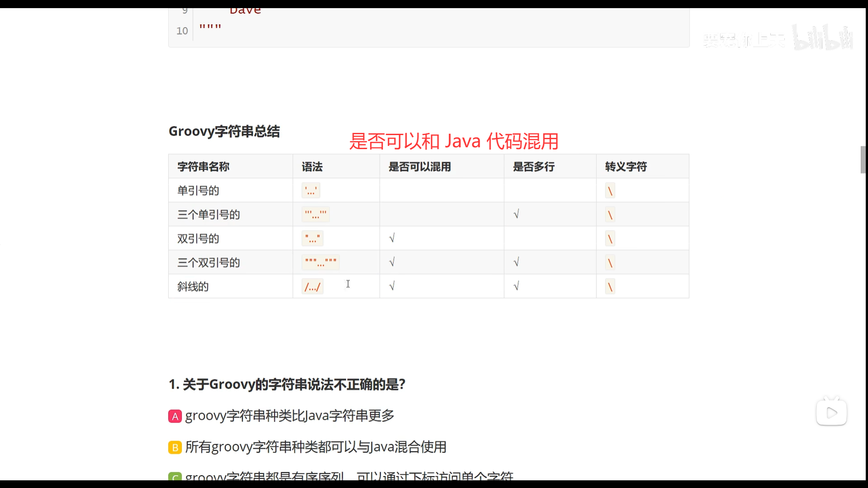Screen dimensions: 868x488
Task: Click the 是否多行 column header
Action: pyautogui.click(x=533, y=167)
